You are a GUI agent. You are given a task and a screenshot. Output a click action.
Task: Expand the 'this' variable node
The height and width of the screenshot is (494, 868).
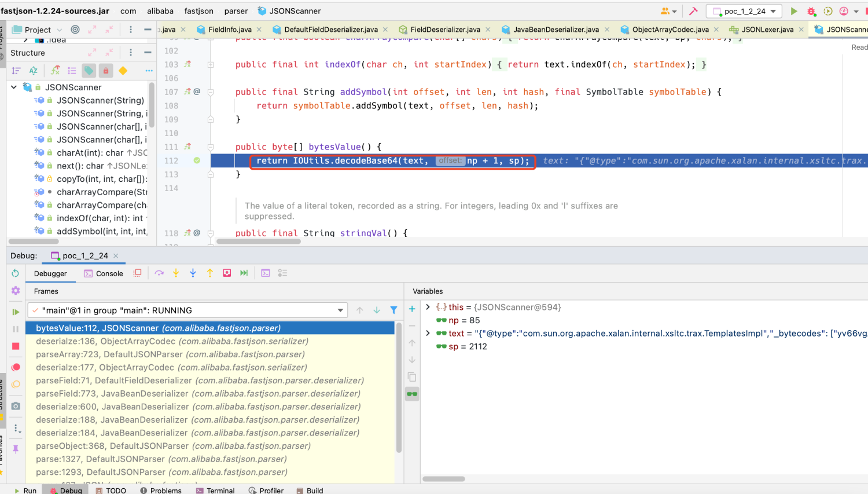(x=428, y=307)
